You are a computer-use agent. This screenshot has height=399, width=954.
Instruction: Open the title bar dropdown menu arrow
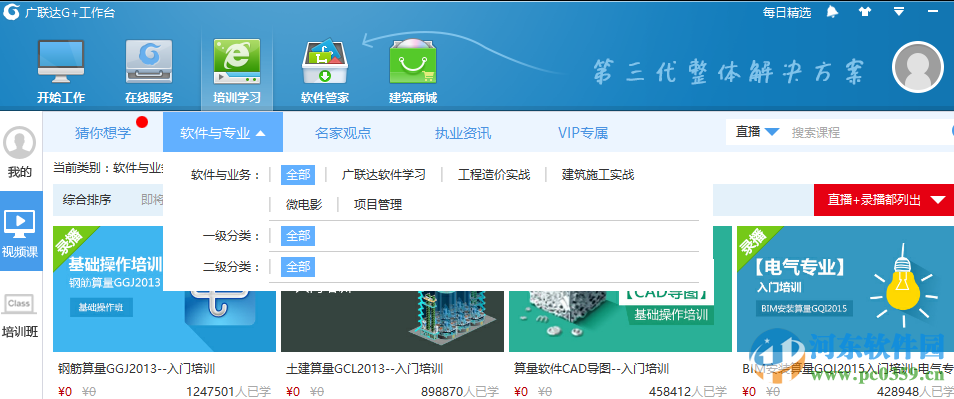pos(899,11)
